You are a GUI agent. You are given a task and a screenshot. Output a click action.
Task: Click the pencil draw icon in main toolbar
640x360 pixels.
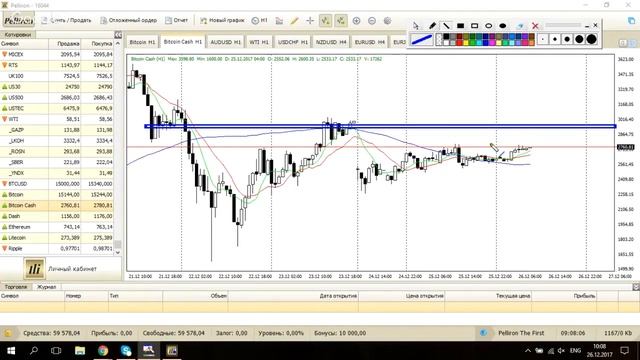(294, 20)
